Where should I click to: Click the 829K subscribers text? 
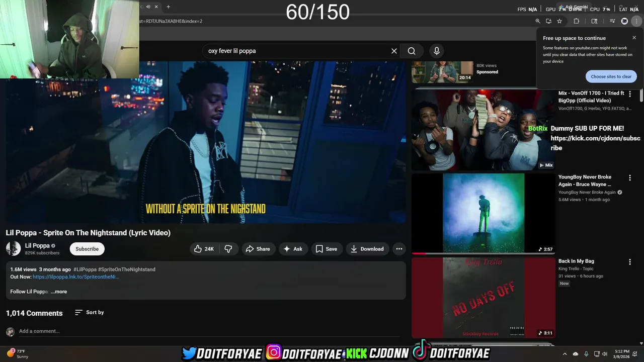click(x=42, y=253)
